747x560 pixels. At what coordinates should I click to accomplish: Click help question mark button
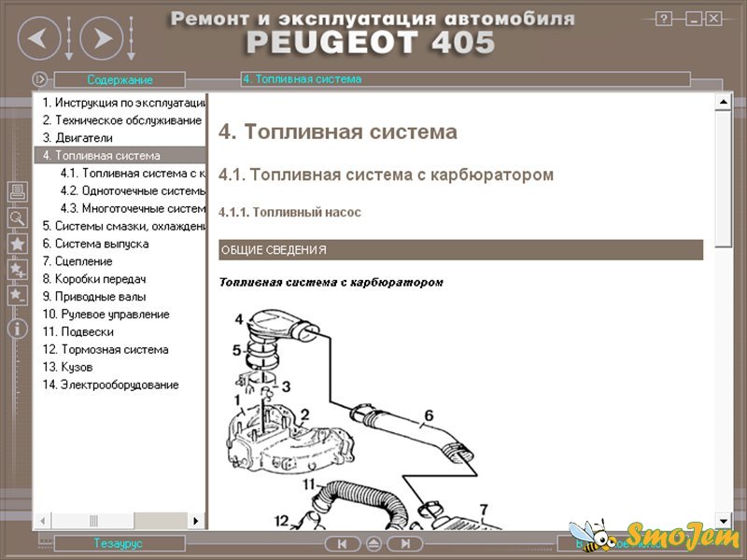pos(664,19)
